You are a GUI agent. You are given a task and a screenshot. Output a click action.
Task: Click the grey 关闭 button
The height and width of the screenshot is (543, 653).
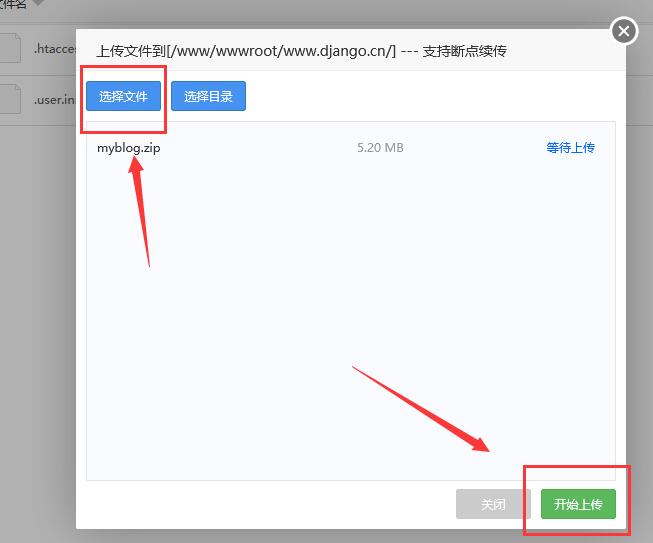pos(493,504)
